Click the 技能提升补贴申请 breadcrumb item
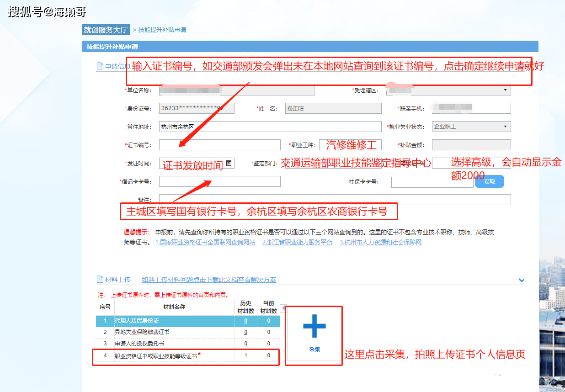The image size is (565, 392). (x=162, y=30)
